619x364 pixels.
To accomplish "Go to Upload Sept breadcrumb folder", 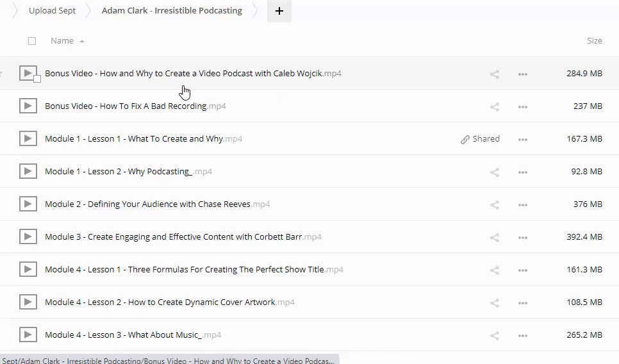I will tap(52, 11).
